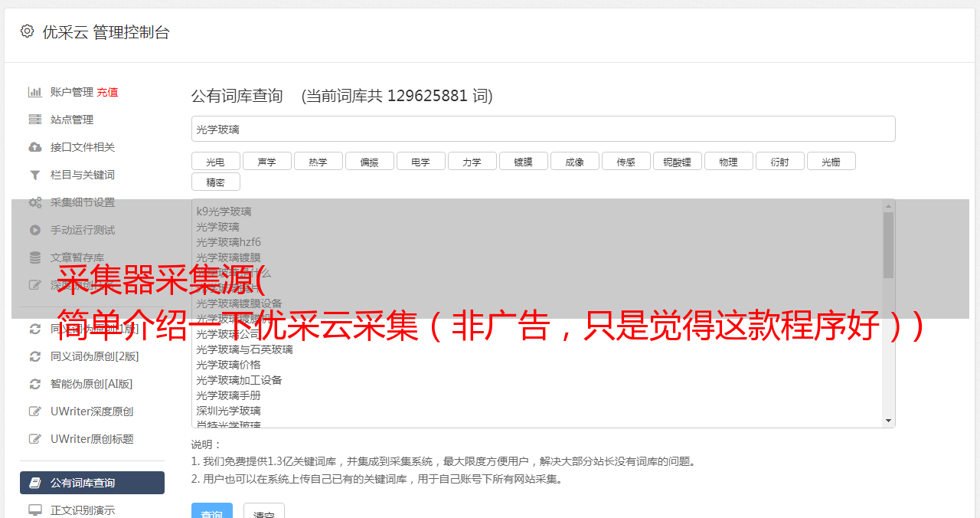Image resolution: width=980 pixels, height=518 pixels.
Task: Click the 镀膜 tag button
Action: pyautogui.click(x=523, y=161)
